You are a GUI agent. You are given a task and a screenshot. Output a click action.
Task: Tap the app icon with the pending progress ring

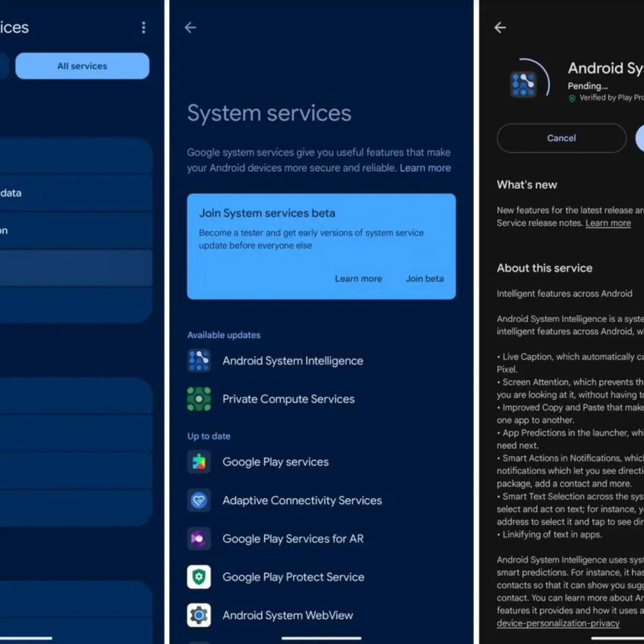(523, 84)
